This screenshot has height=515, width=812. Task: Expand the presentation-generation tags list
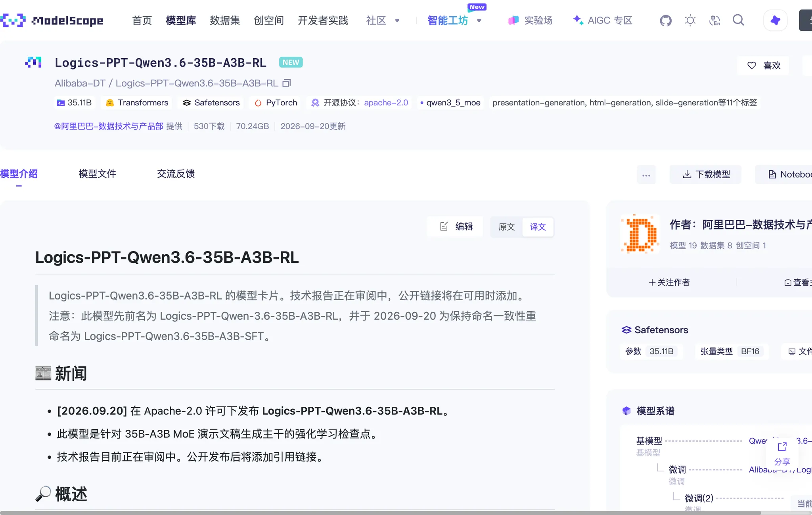coord(624,103)
